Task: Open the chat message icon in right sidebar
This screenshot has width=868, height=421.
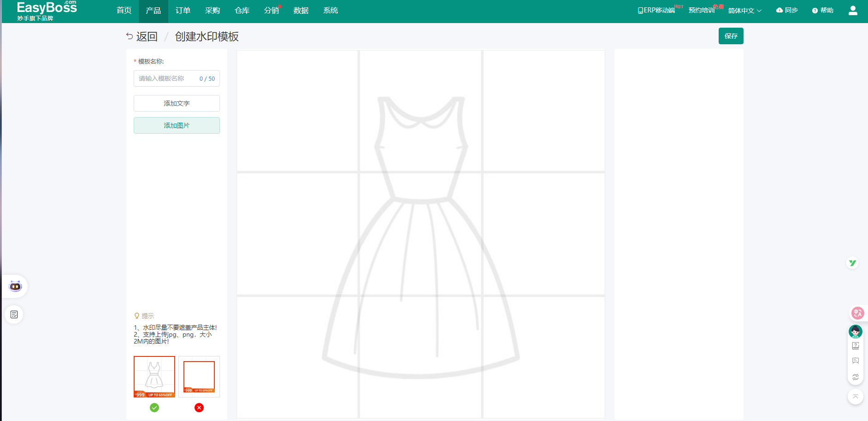Action: click(x=855, y=361)
